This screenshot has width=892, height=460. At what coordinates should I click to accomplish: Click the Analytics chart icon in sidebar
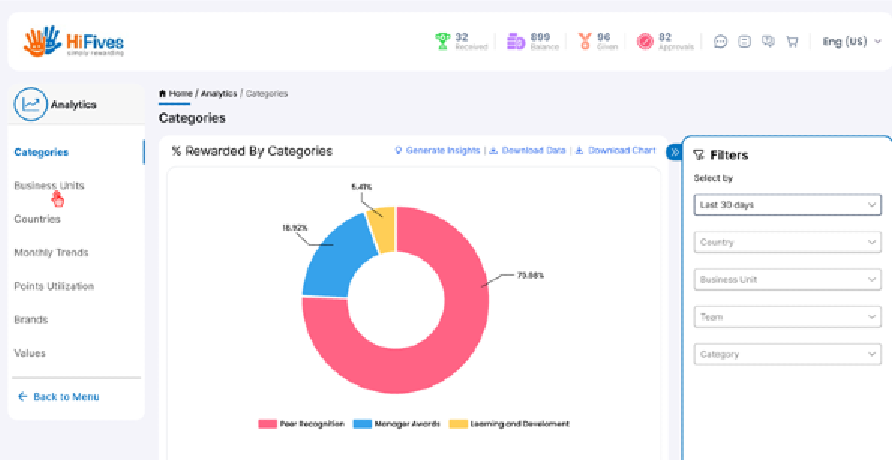point(31,103)
